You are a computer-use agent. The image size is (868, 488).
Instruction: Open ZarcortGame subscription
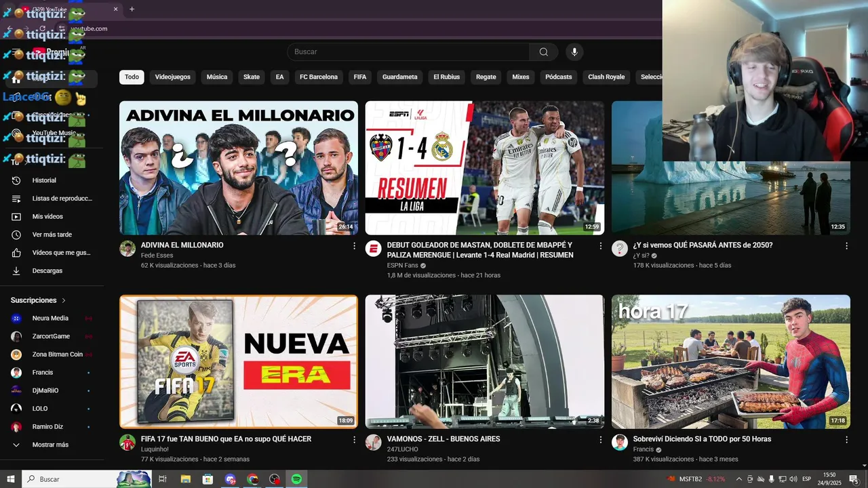(x=52, y=337)
